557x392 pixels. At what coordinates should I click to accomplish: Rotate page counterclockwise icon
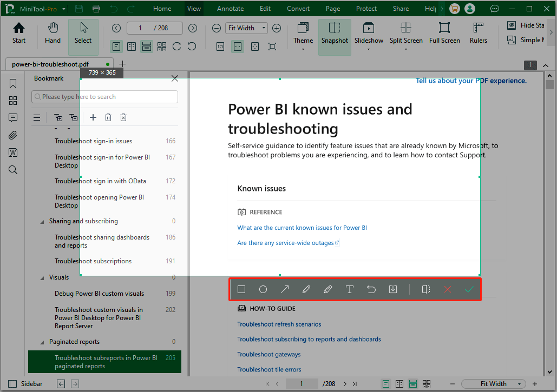tap(192, 46)
